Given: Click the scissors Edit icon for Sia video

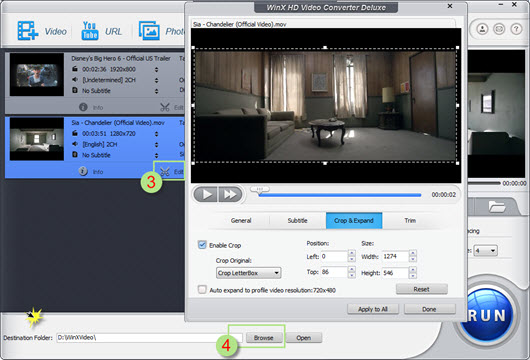Looking at the screenshot, I should point(165,172).
